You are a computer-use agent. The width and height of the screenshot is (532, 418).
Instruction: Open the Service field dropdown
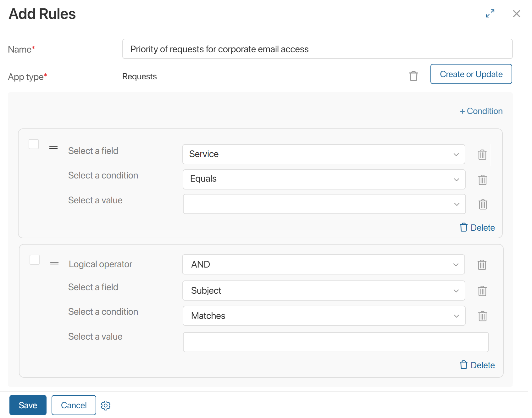(324, 154)
